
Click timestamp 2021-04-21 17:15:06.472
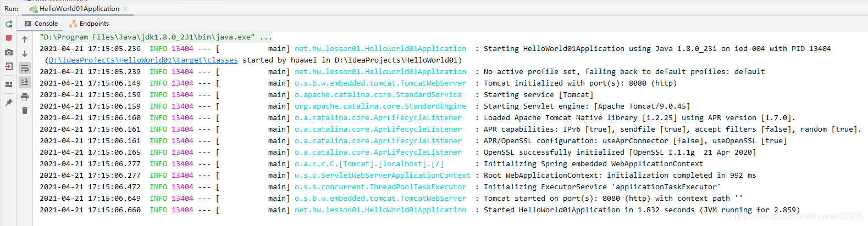click(x=90, y=187)
